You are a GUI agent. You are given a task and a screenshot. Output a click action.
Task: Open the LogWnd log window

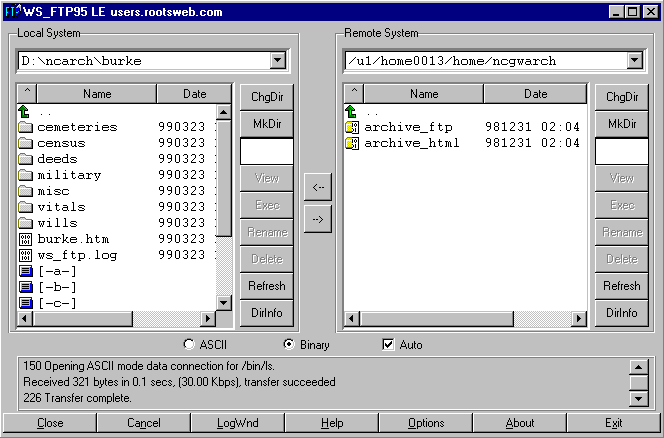coord(237,423)
